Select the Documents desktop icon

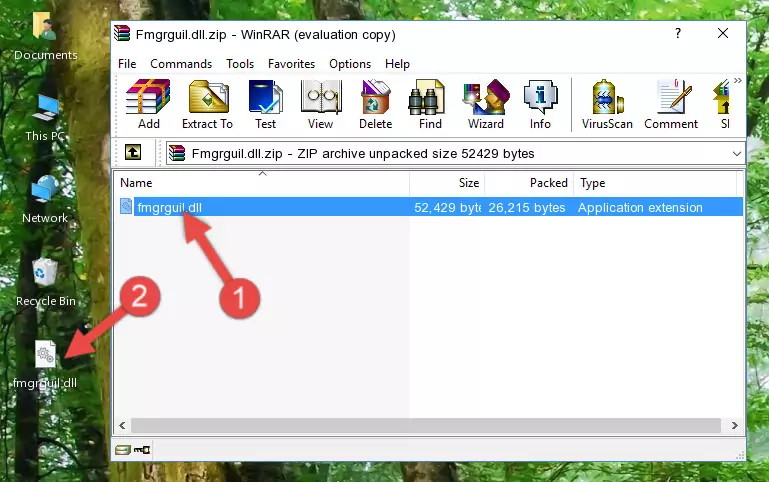click(45, 35)
